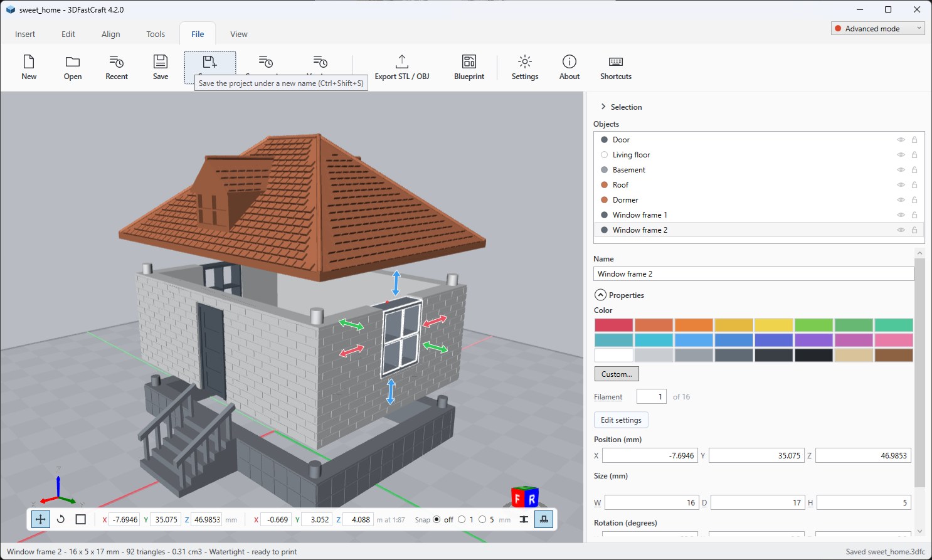Open the Advanced mode dropdown
The height and width of the screenshot is (560, 932).
(x=877, y=28)
